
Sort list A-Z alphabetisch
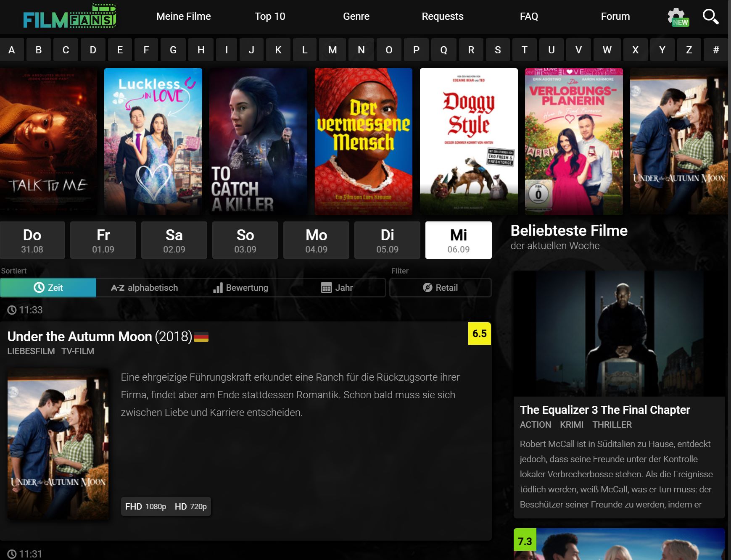(144, 288)
